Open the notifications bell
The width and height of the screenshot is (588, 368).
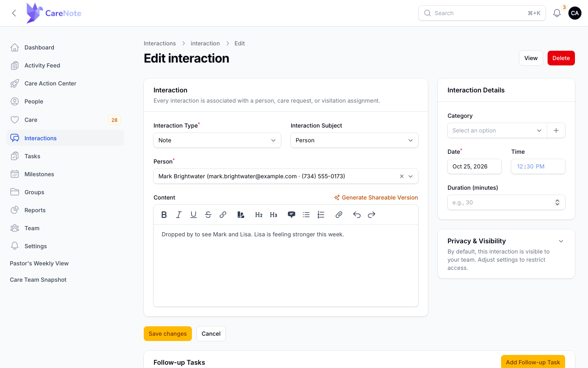(557, 13)
